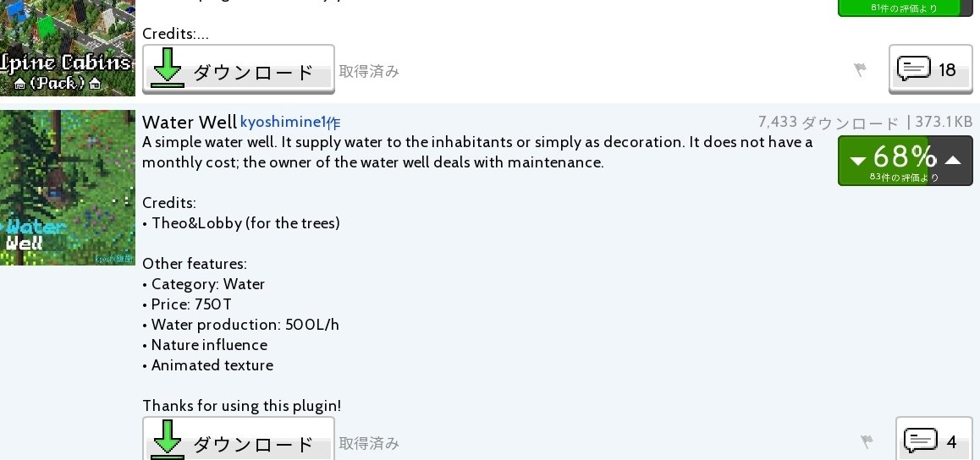Open the 4 comments on Water Well

pos(934,440)
